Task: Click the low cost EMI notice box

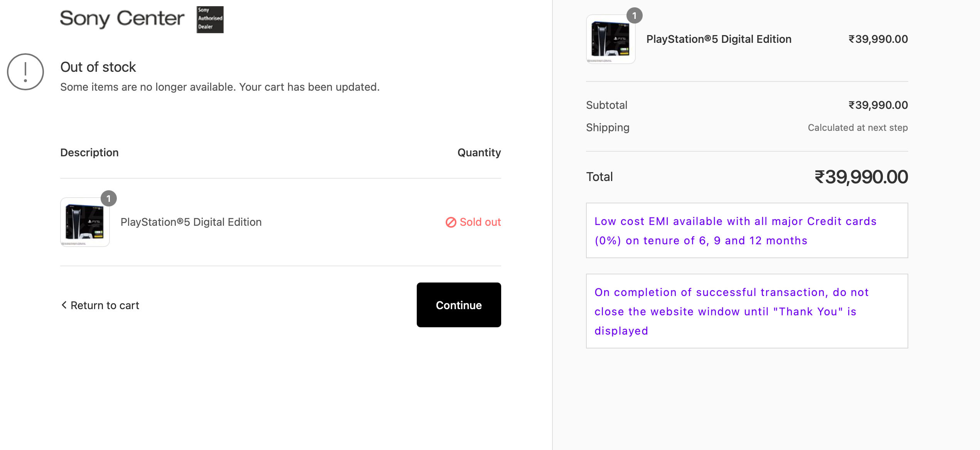Action: [x=747, y=230]
